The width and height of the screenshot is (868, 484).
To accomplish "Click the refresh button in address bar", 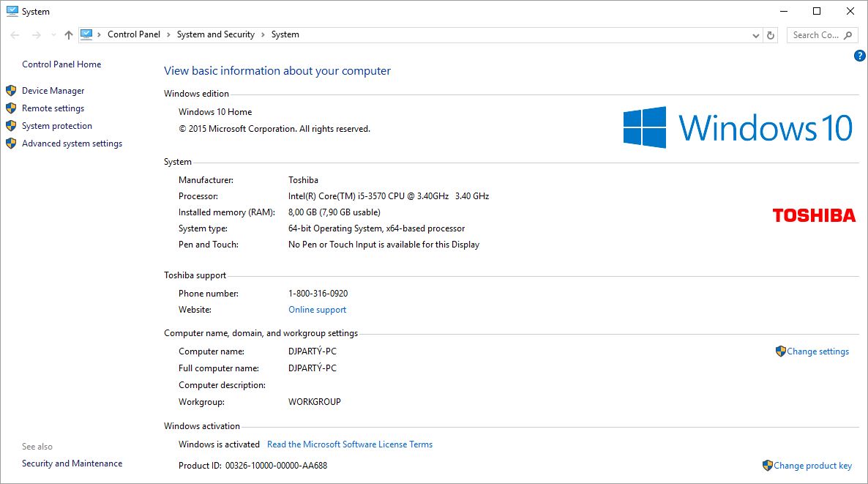I will click(770, 35).
